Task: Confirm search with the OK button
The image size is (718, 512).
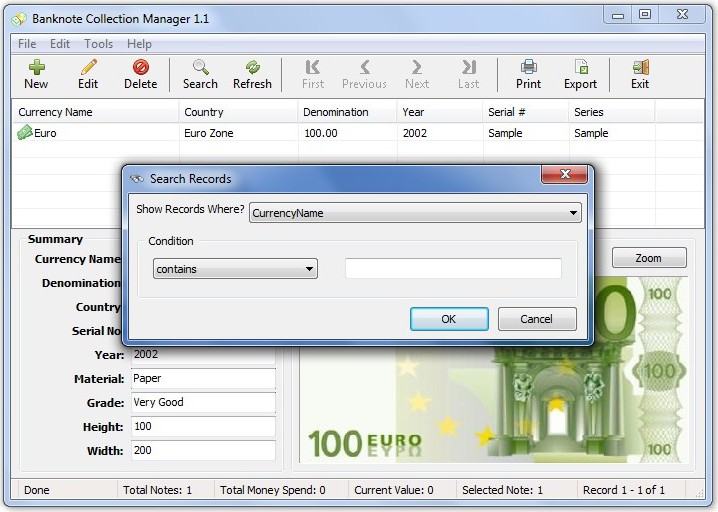Action: 449,319
